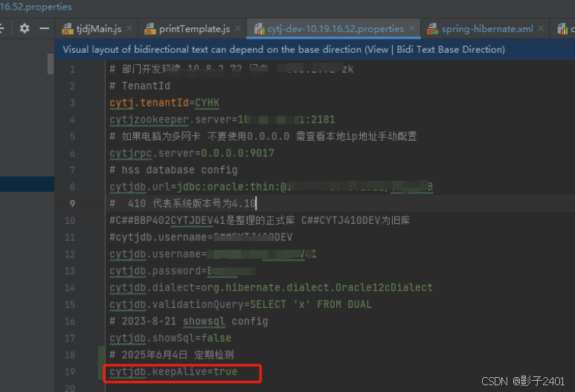This screenshot has height=392, width=575.
Task: Click the cytjdb.url jdbc line
Action: [x=271, y=187]
